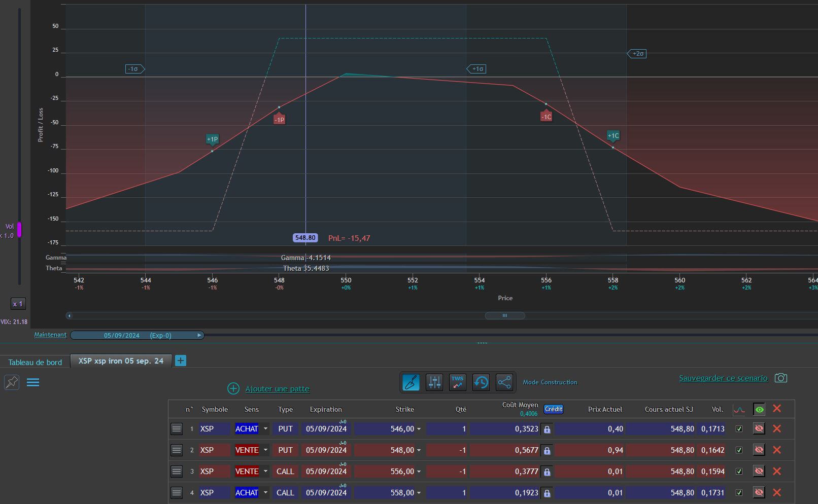Screen dimensions: 818x504
Task: Click the share scenario icon
Action: pyautogui.click(x=504, y=382)
